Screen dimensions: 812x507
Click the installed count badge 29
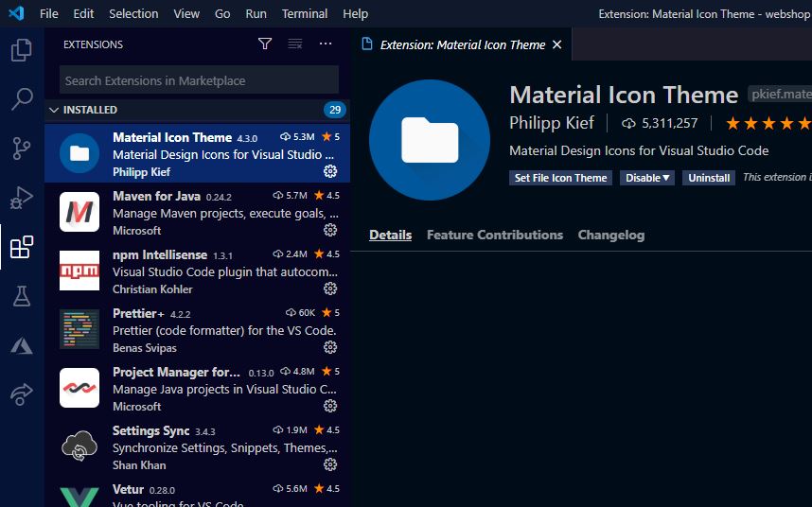pyautogui.click(x=335, y=110)
